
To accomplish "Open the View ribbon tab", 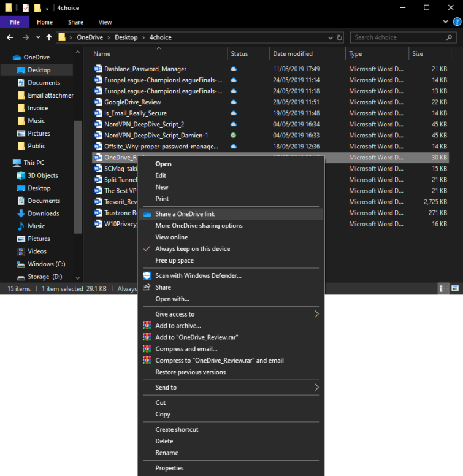I will pyautogui.click(x=105, y=22).
